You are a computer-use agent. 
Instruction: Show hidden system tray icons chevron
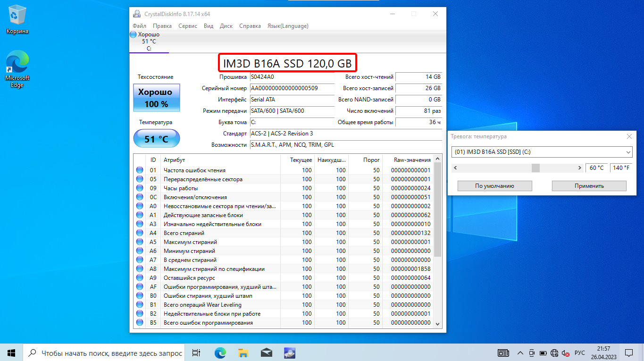(520, 353)
